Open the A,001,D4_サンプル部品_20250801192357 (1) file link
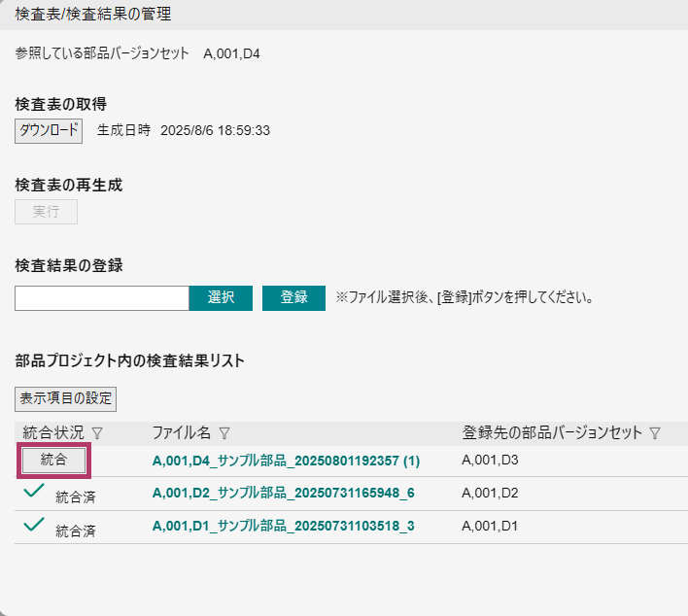Viewport: 688px width, 616px height. (x=286, y=461)
